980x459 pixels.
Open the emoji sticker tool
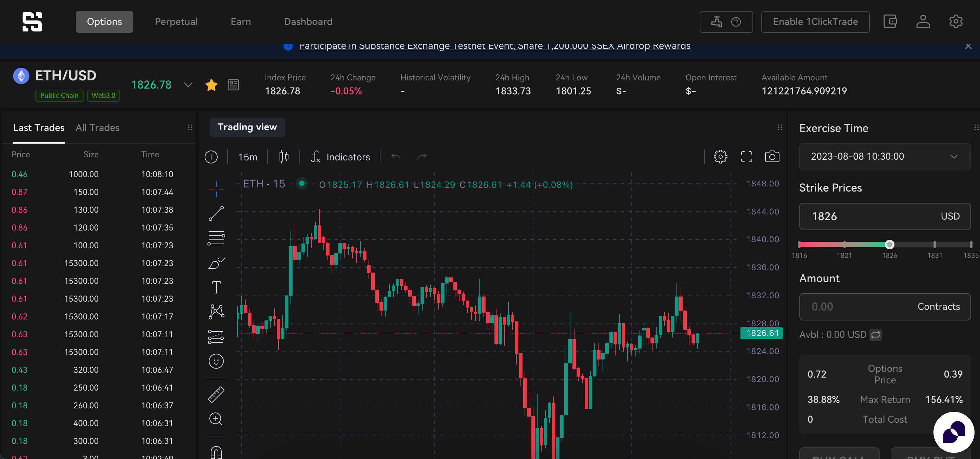(216, 361)
